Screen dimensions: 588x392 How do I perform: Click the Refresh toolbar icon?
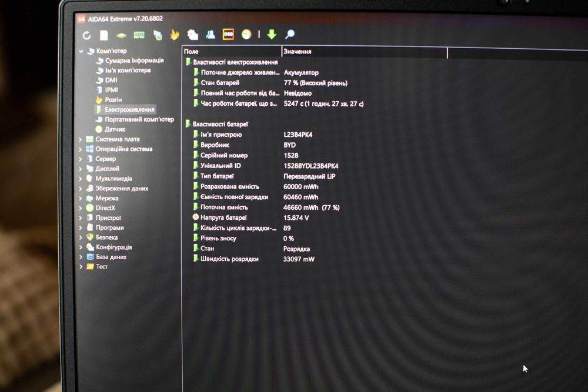[87, 35]
